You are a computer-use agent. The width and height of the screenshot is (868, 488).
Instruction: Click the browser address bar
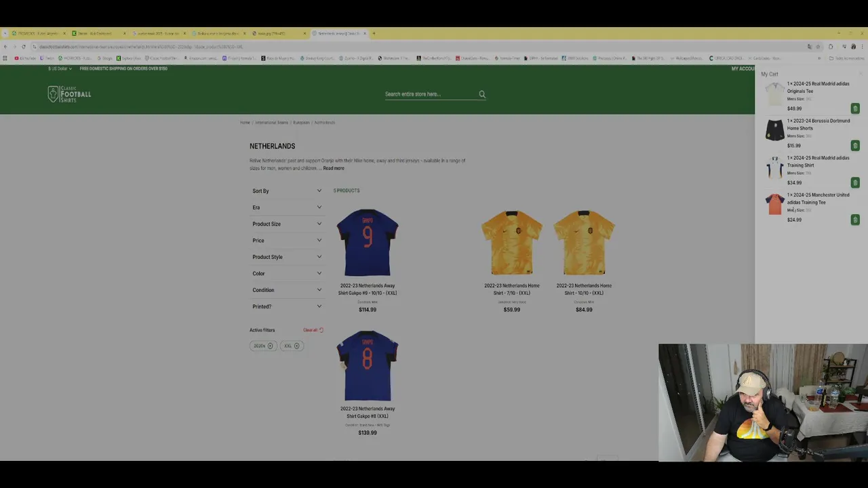click(x=420, y=47)
